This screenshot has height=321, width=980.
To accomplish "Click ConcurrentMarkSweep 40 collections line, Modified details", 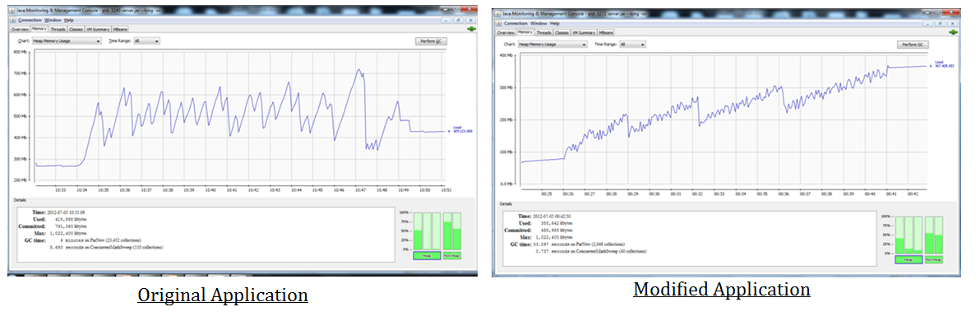I will point(592,251).
